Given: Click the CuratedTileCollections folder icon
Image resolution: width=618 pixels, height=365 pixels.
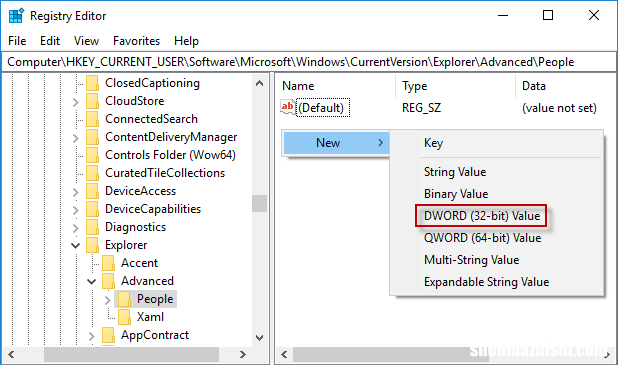Looking at the screenshot, I should (x=93, y=173).
